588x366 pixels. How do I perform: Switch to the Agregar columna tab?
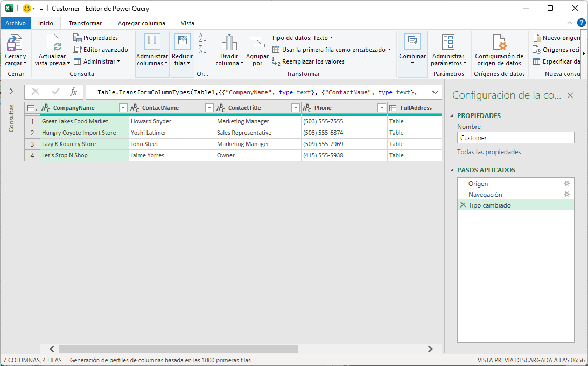coord(142,23)
